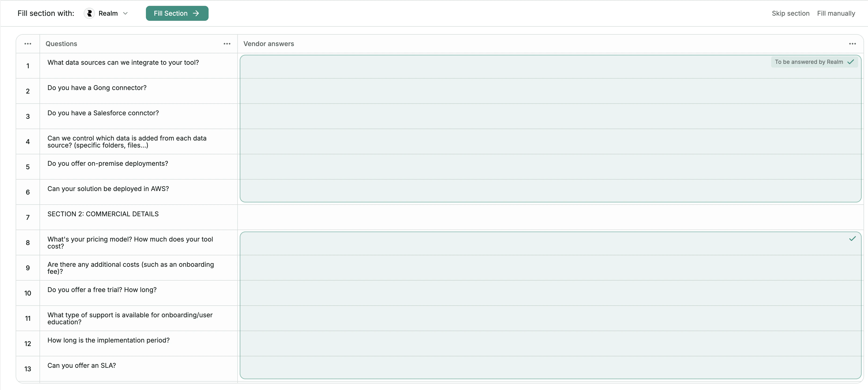Screen dimensions: 868x390
Task: Click the answer cell for the free trial question
Action: point(550,293)
